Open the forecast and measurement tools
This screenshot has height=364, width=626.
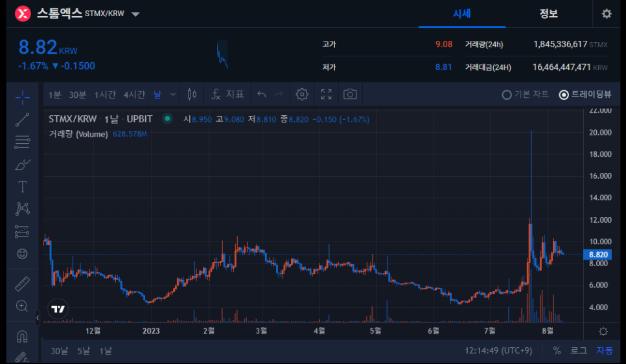click(22, 231)
